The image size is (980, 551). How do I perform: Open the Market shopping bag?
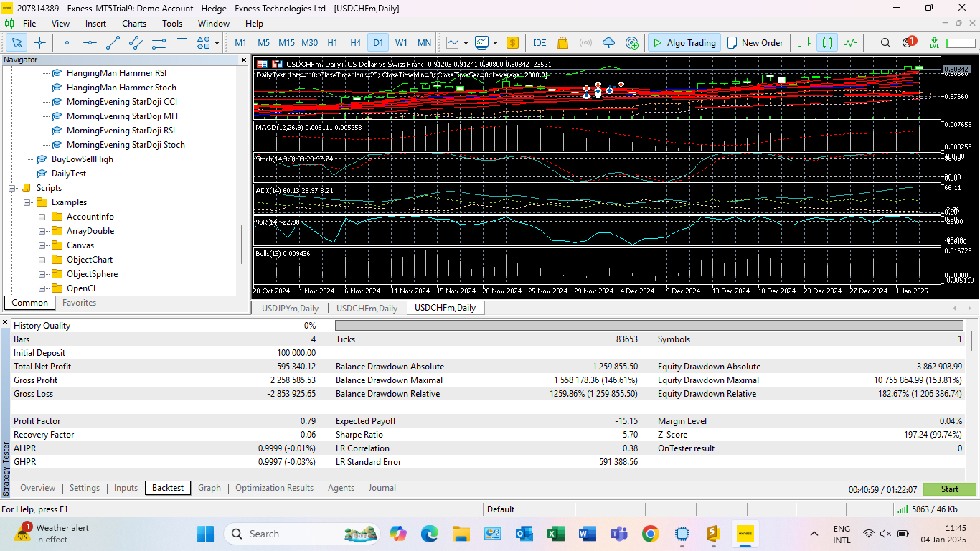coord(562,43)
